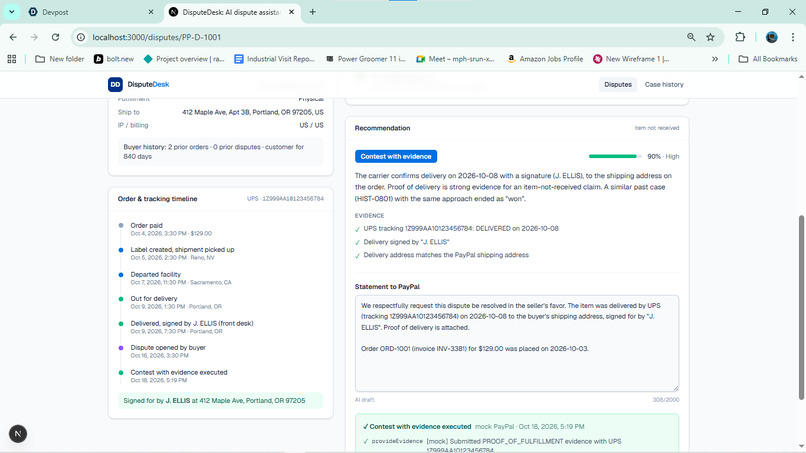Screen dimensions: 806x453
Task: Edit the Statement to PayPal textarea
Action: [517, 343]
